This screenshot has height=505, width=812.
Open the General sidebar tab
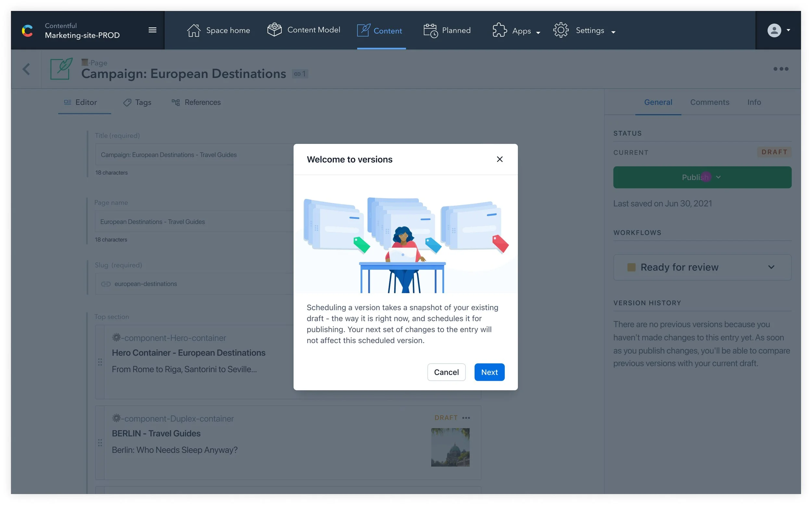pos(658,103)
